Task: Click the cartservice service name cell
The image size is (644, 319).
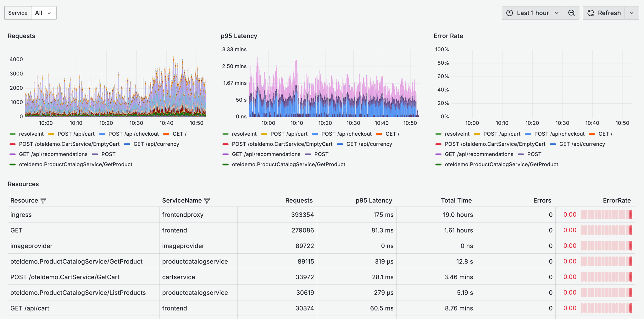Action: click(198, 277)
